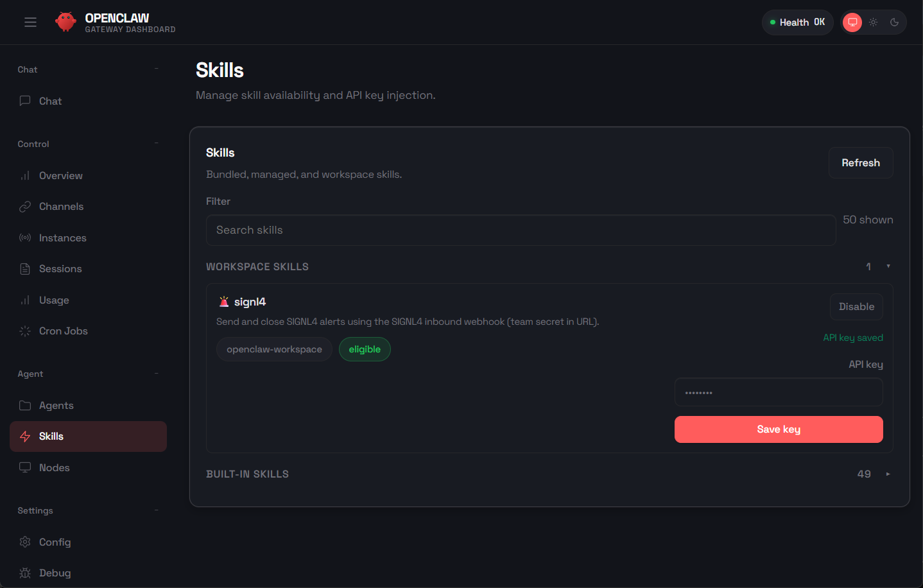Open Cron Jobs page

63,331
